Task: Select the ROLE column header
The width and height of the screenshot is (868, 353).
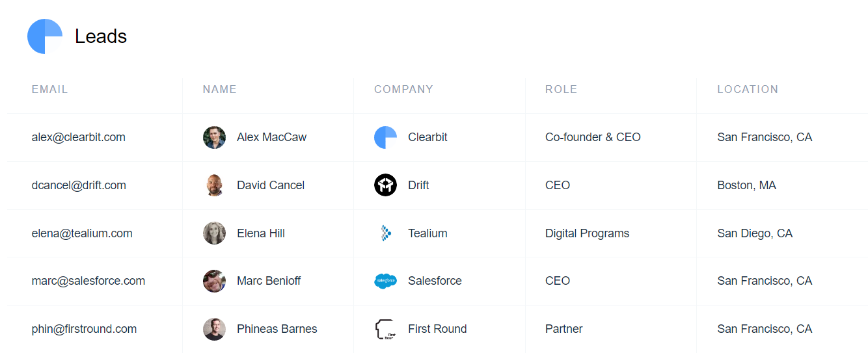Action: click(561, 90)
